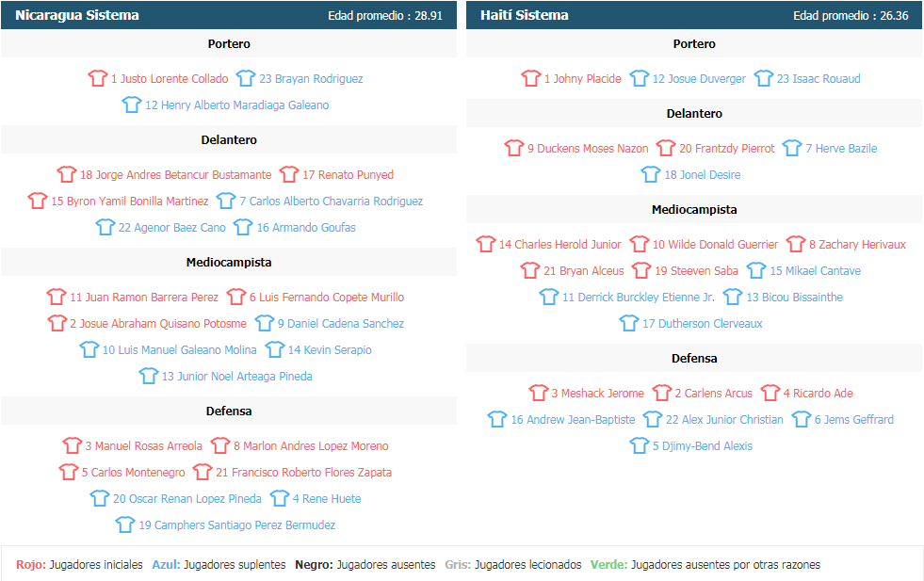Click Luis Fernando Copete Murillo name
Image resolution: width=924 pixels, height=581 pixels.
tap(327, 297)
